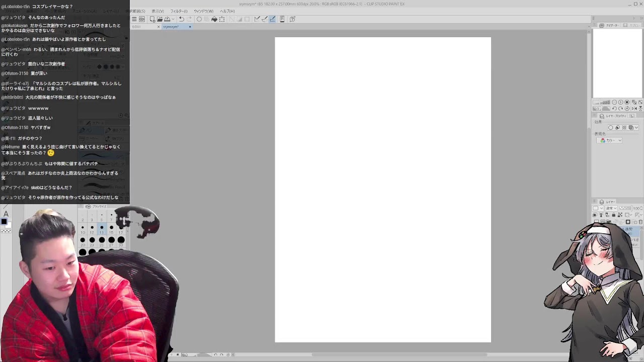Close the first canvas tab
The image size is (644, 362).
pos(158,27)
